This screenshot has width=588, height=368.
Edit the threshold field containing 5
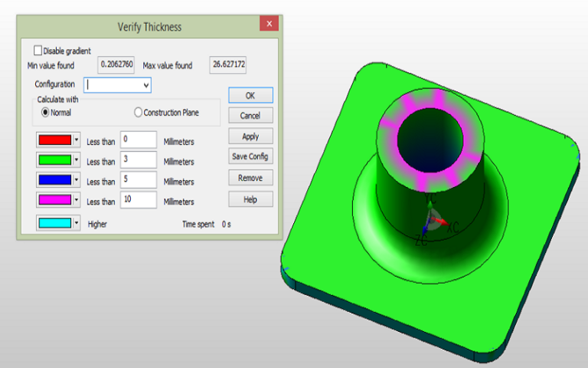(x=139, y=179)
